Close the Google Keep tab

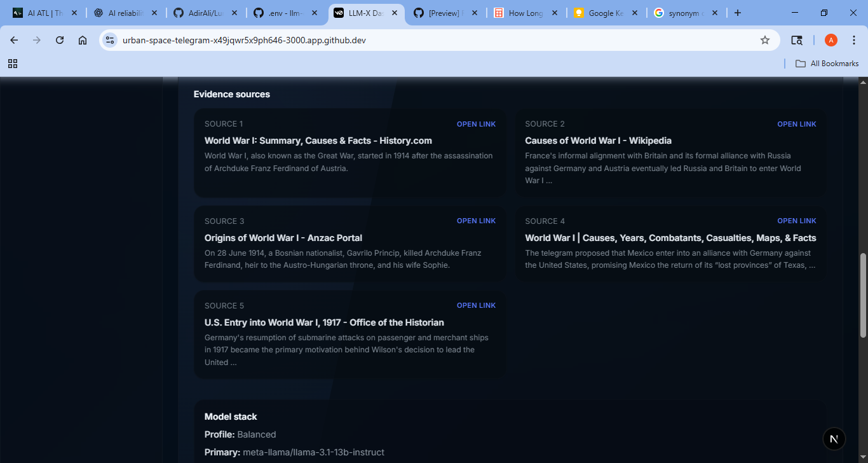click(635, 13)
